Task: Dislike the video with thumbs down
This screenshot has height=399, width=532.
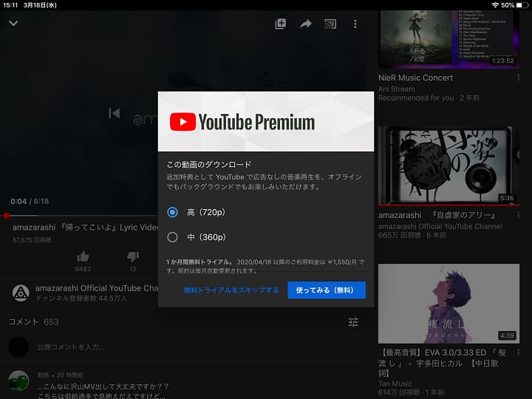Action: [133, 257]
